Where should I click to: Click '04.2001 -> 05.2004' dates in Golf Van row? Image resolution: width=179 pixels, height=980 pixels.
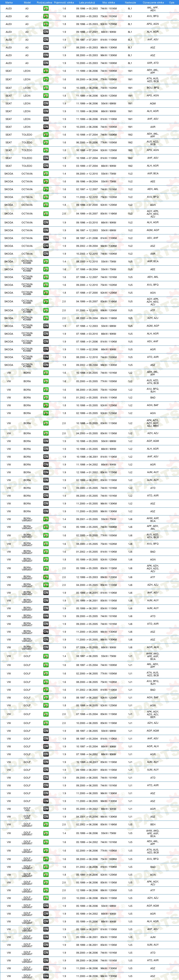click(87, 817)
